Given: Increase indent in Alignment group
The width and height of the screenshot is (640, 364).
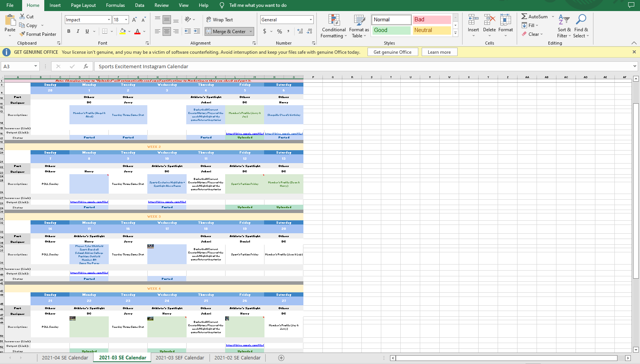Looking at the screenshot, I should (197, 31).
